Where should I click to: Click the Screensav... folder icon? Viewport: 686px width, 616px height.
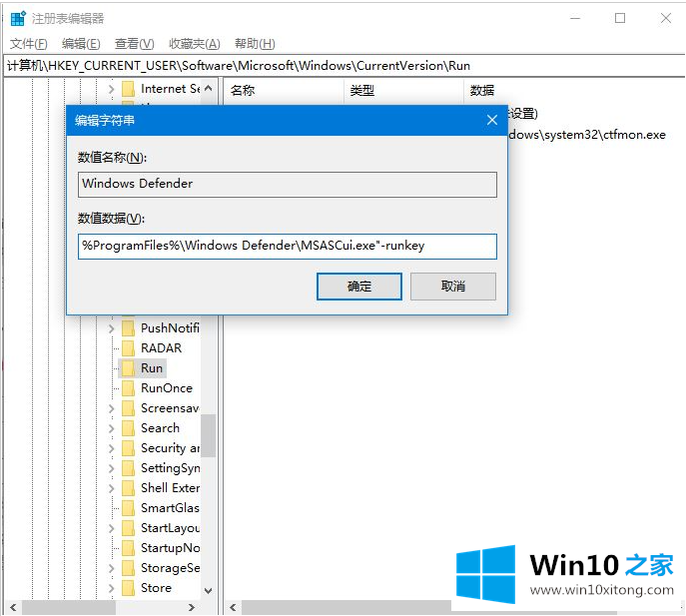click(128, 408)
